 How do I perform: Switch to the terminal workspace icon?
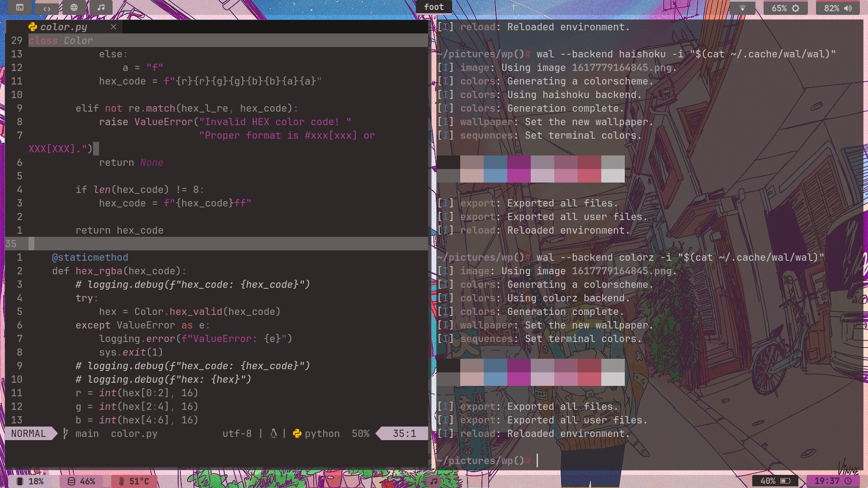pos(20,8)
